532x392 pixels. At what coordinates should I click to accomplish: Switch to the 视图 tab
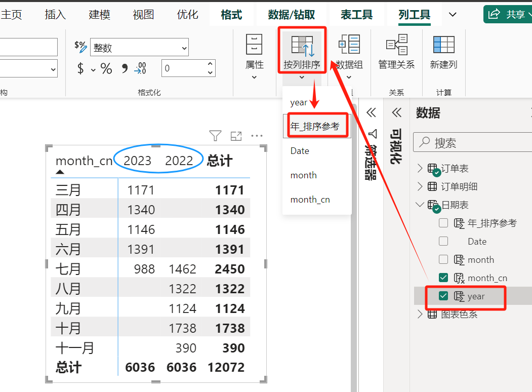(144, 15)
